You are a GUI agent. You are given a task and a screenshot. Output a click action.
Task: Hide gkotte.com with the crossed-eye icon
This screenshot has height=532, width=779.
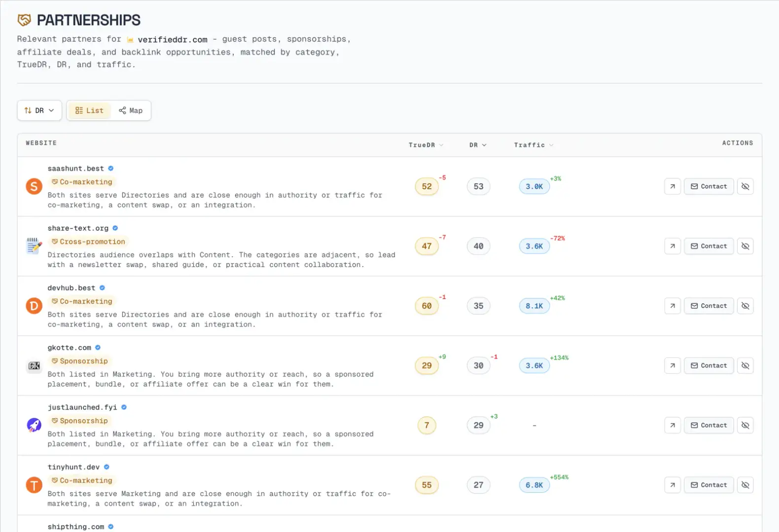pos(745,366)
